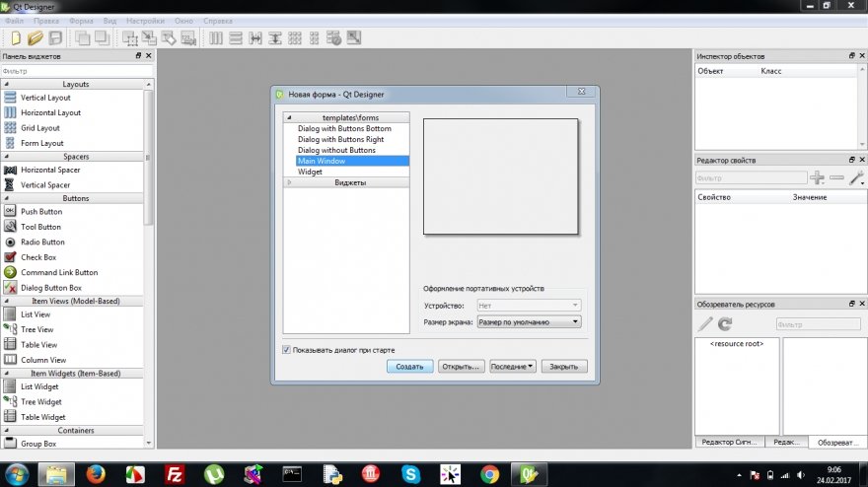
Task: Select Dialog with Buttons Bottom template
Action: (x=344, y=128)
